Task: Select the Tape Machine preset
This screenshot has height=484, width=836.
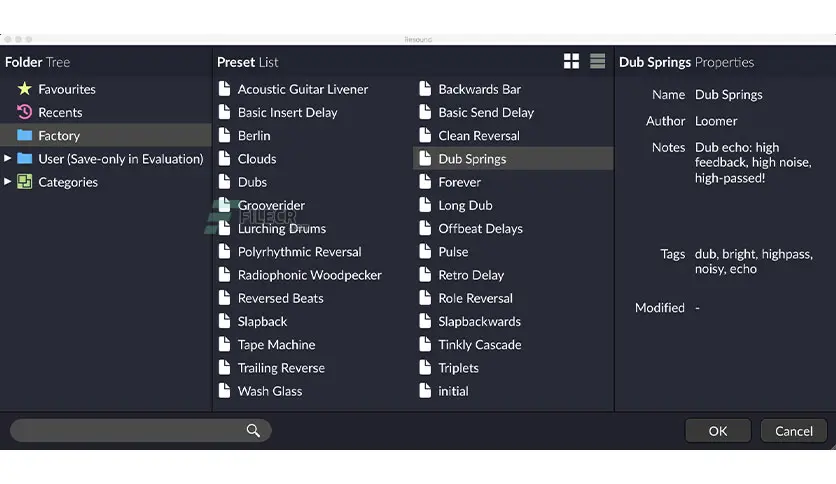Action: click(x=276, y=345)
